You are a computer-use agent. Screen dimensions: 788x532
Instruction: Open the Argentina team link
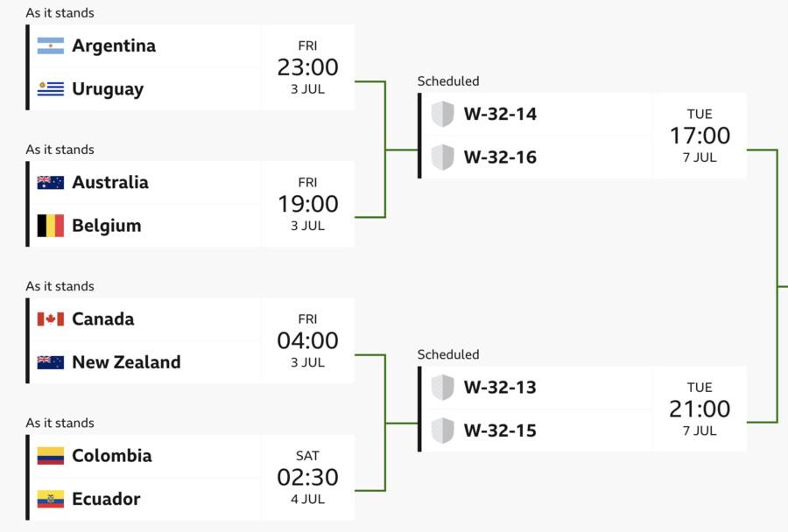(114, 45)
